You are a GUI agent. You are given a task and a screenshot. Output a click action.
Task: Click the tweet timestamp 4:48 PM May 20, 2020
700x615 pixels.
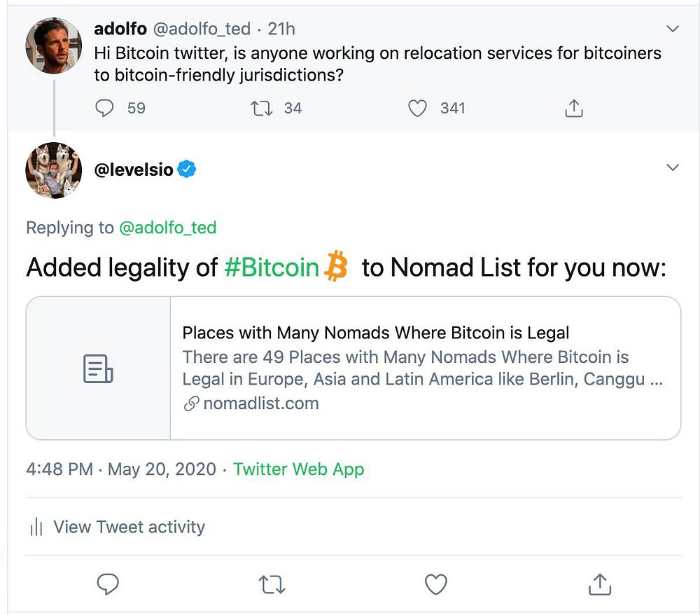121,469
